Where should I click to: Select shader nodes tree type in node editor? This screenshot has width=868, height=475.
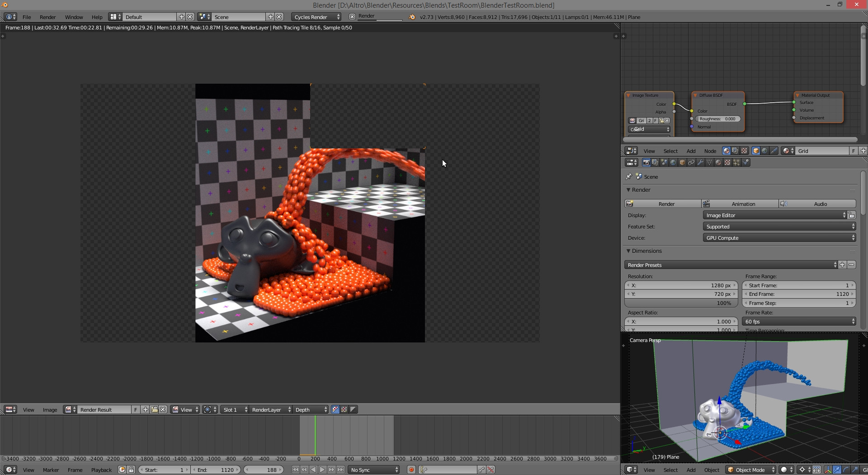[x=726, y=151]
